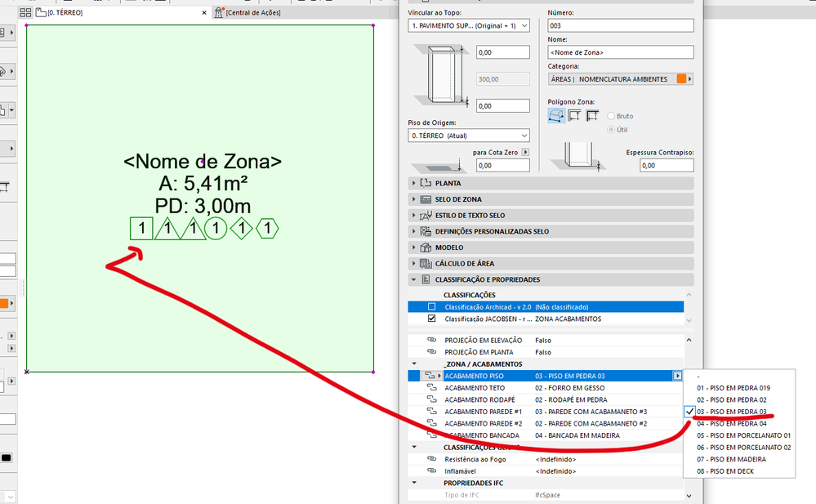Click the orange Categoria color swatch
816x504 pixels.
[x=680, y=79]
